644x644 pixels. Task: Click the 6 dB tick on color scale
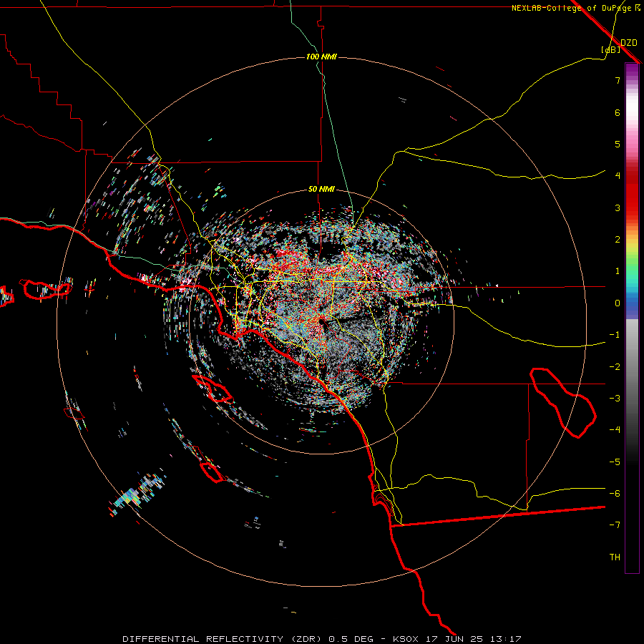tap(618, 112)
